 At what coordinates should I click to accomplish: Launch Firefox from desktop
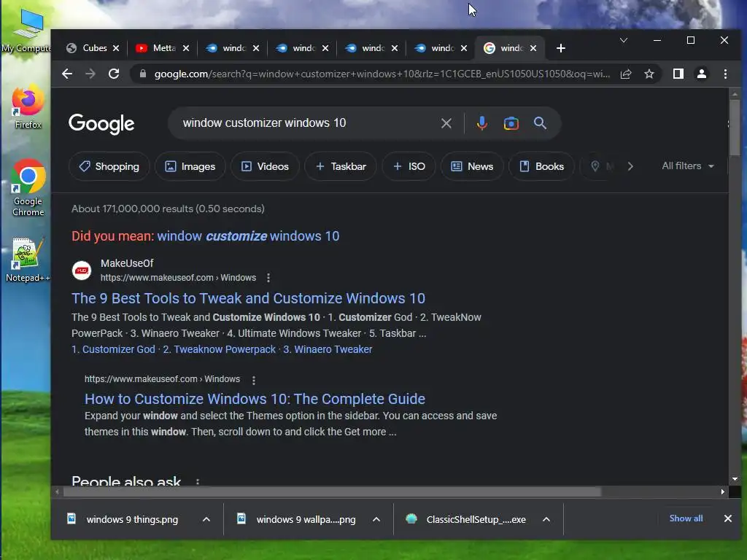pos(28,108)
